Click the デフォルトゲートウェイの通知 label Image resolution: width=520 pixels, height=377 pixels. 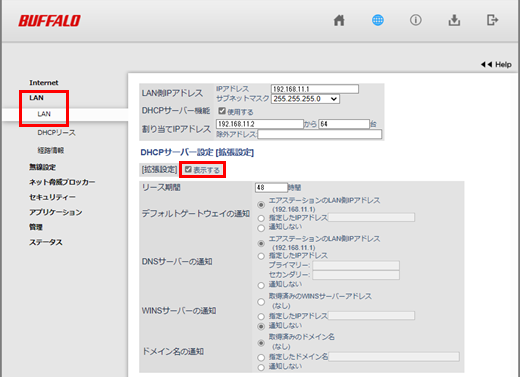[196, 213]
